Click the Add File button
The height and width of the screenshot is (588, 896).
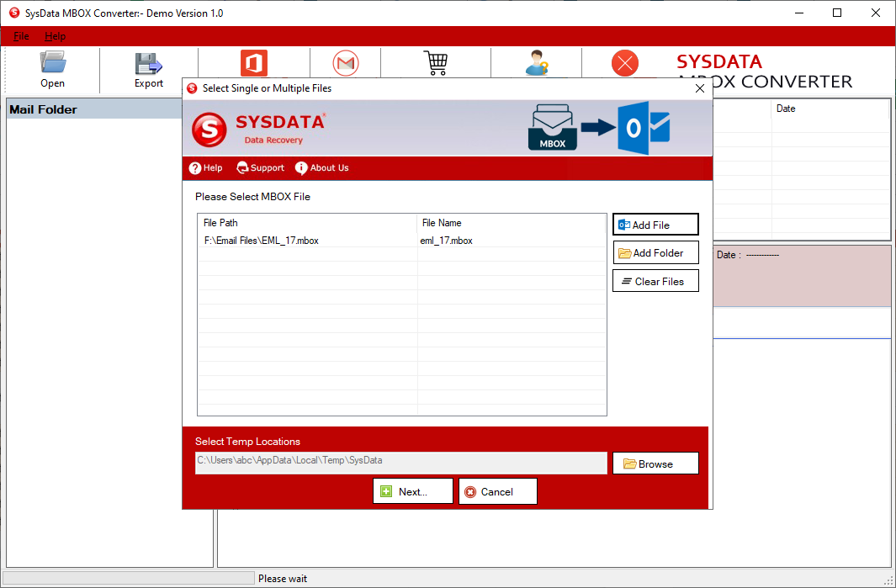click(655, 225)
